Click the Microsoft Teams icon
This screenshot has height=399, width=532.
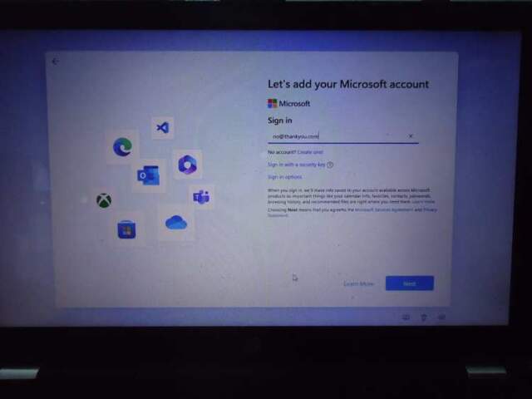tap(201, 197)
